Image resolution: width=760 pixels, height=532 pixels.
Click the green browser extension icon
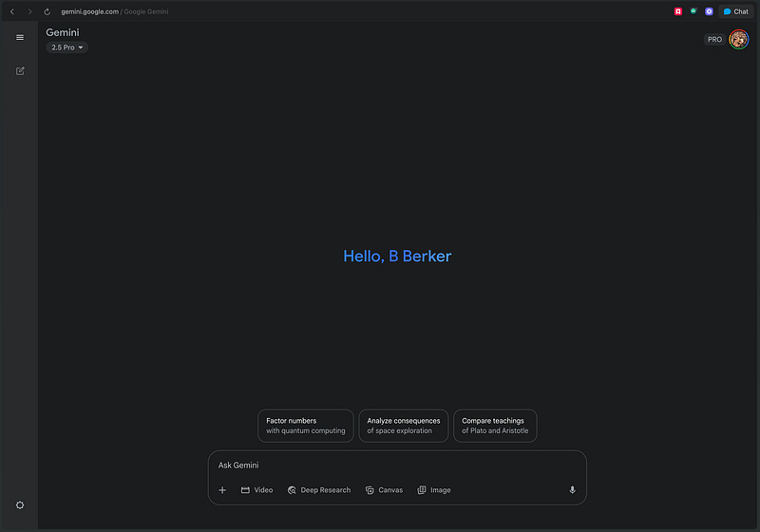coord(693,11)
